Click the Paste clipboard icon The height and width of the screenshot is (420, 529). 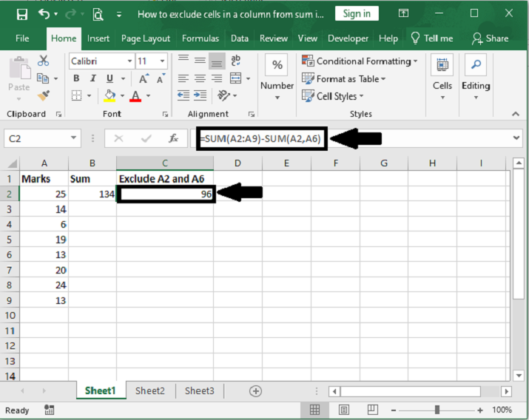coord(19,67)
